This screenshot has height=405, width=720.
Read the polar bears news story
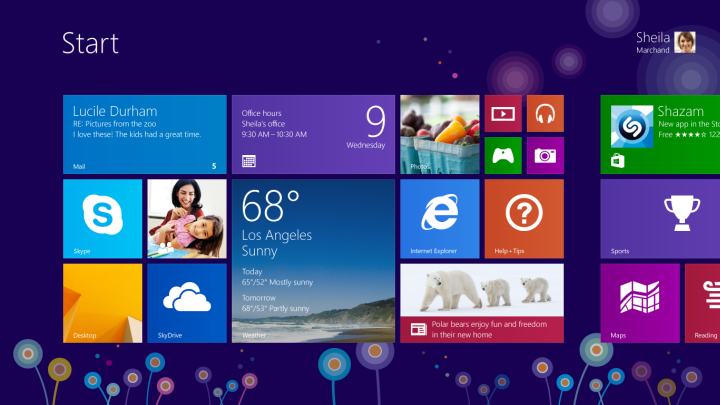click(481, 303)
